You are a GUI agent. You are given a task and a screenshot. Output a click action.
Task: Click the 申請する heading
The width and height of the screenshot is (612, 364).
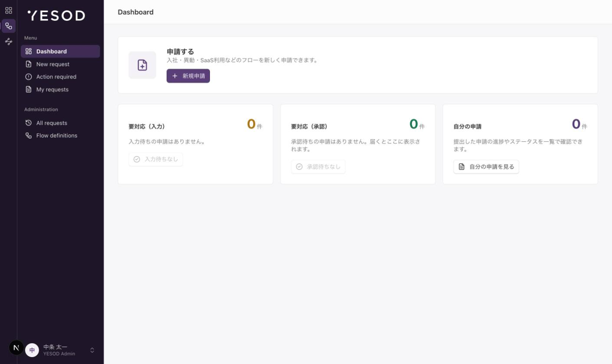point(180,52)
